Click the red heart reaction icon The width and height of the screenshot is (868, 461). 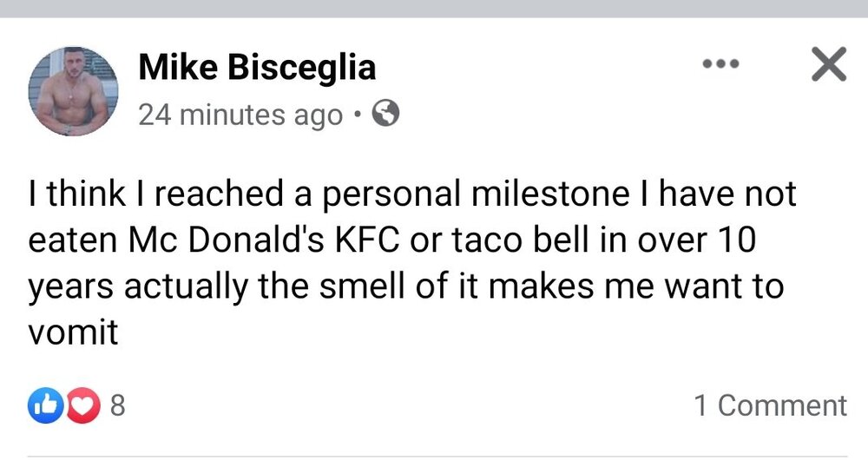(x=82, y=405)
